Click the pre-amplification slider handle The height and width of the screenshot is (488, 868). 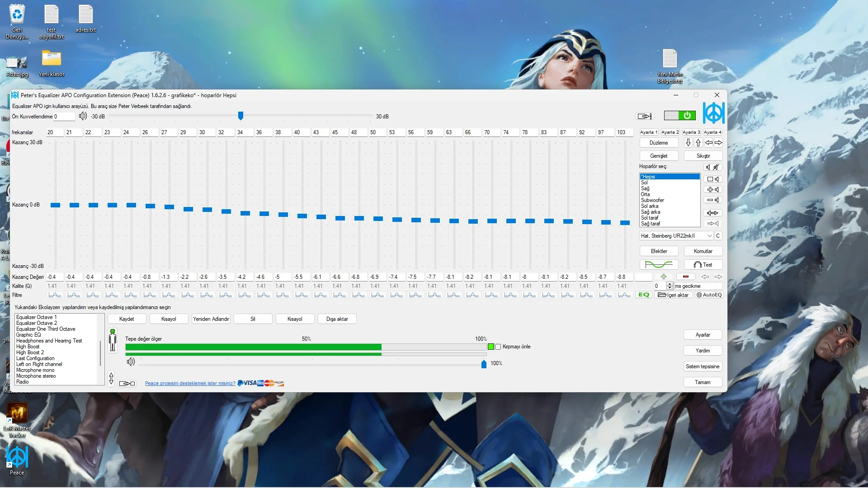pos(241,116)
